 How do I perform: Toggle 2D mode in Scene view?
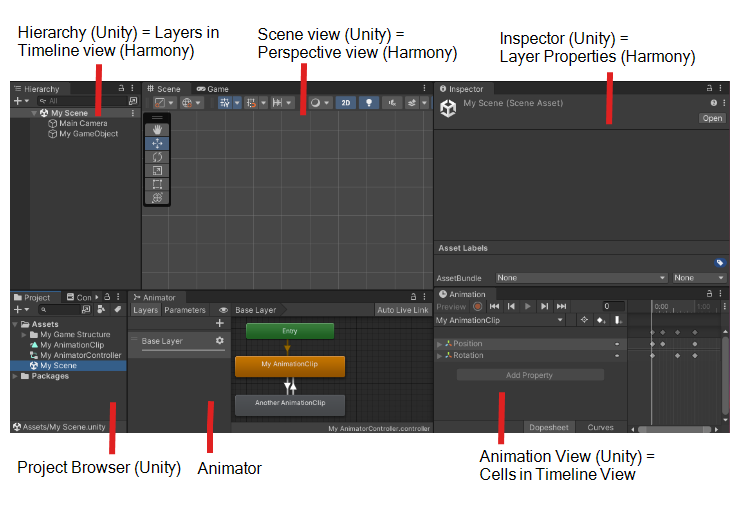coord(346,103)
